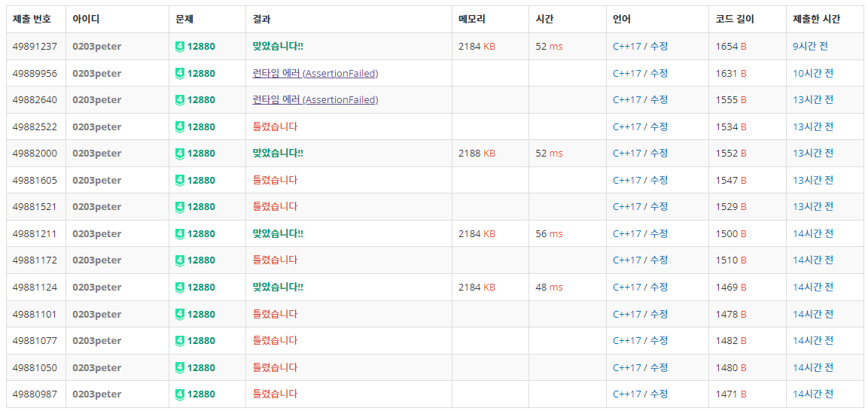Click 수정 edit link for submission 49889956
Viewport: 868px width, 411px height.
click(659, 73)
